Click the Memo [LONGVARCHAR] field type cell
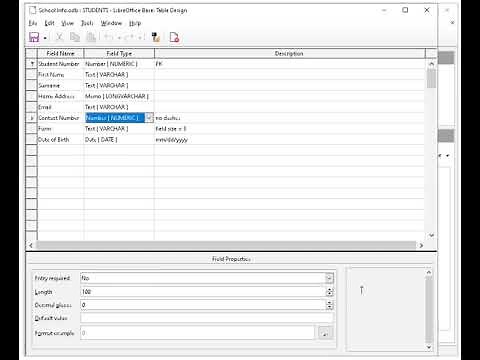This screenshot has width=480, height=360. coord(119,96)
